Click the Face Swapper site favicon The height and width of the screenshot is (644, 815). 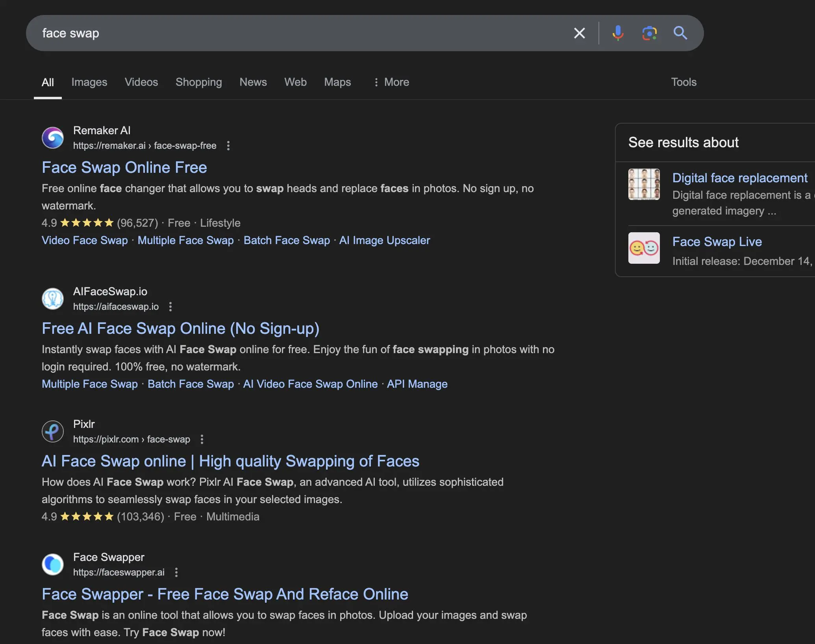click(53, 564)
